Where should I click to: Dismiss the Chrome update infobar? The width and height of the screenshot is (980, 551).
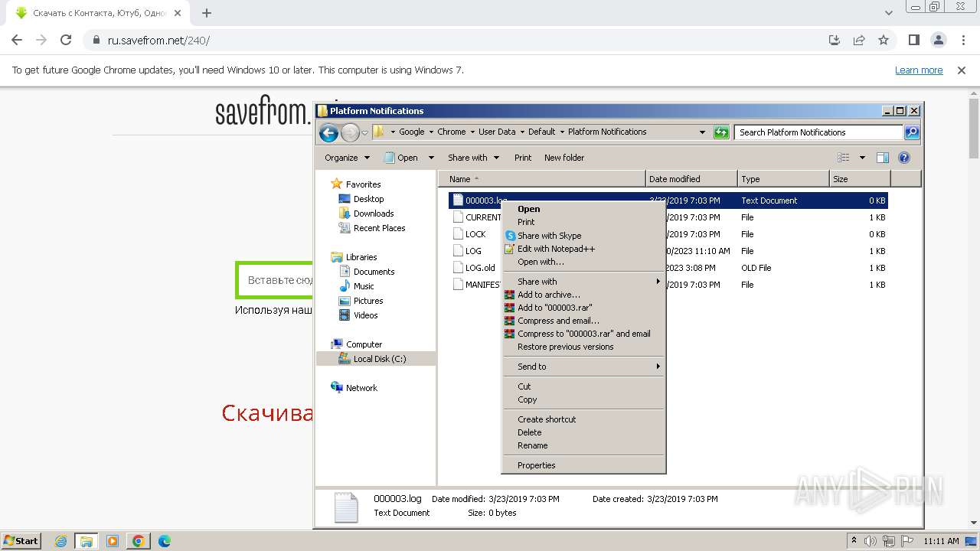coord(962,70)
